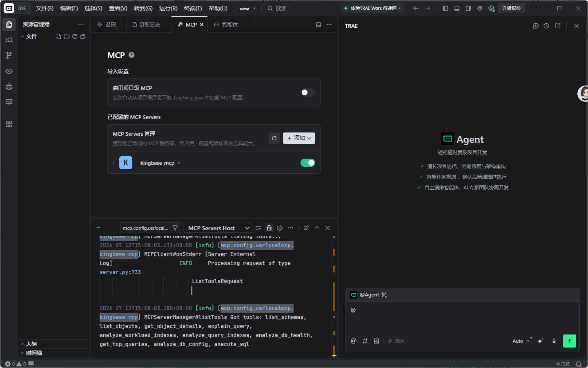Attach an image to the chat message
This screenshot has height=368, width=588.
point(376,341)
